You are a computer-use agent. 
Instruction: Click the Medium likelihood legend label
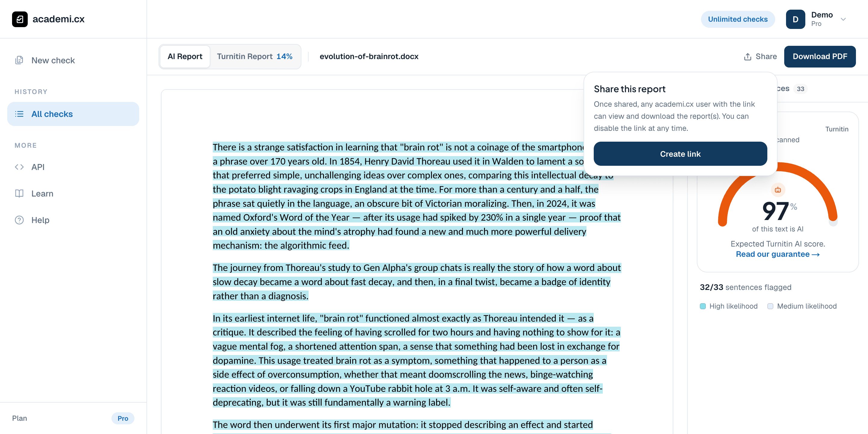[x=807, y=306]
